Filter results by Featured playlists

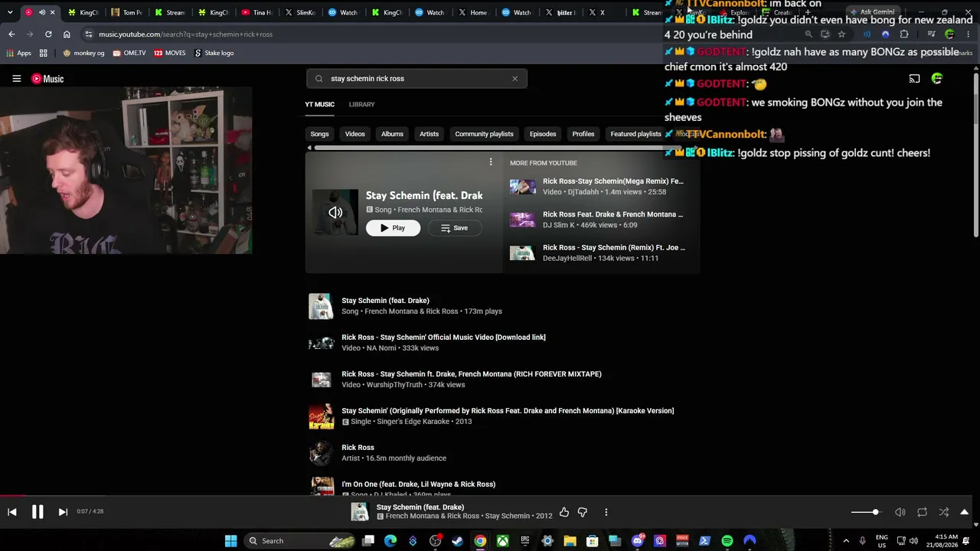click(635, 134)
